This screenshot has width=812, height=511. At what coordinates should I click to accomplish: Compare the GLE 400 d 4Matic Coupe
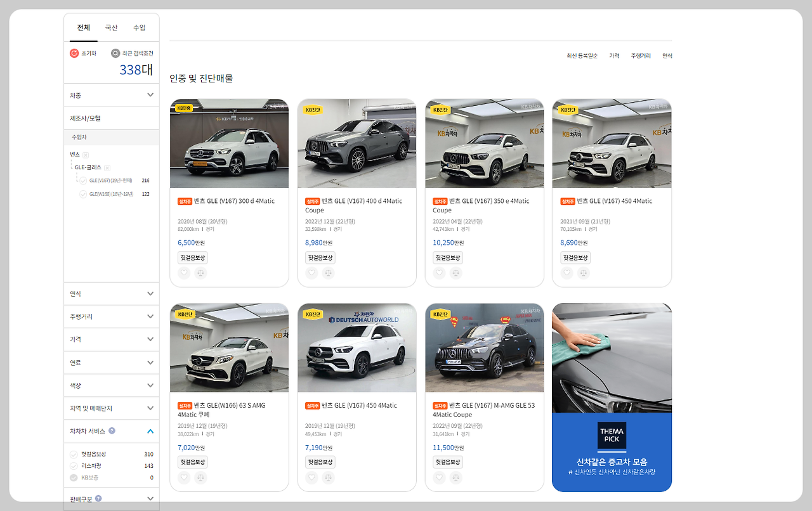(x=328, y=273)
